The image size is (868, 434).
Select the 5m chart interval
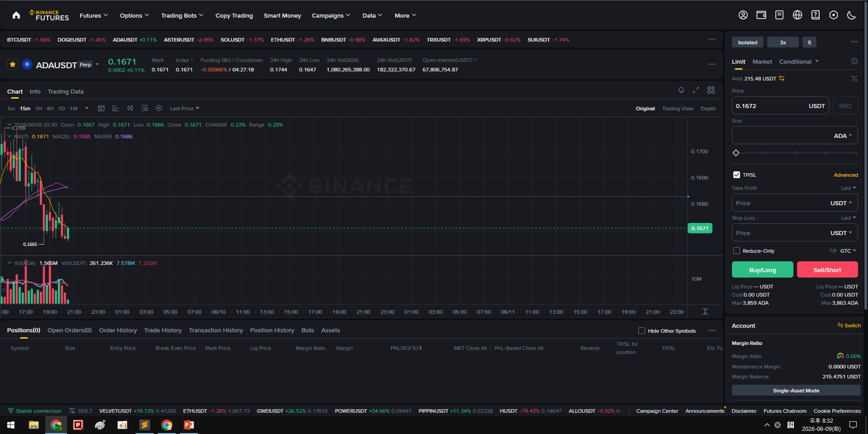11,109
